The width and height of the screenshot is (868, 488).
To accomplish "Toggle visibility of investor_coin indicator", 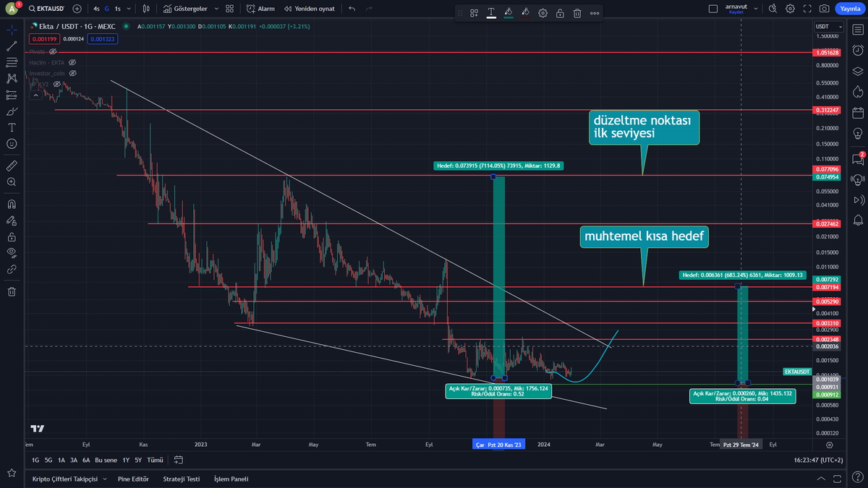I will pyautogui.click(x=72, y=73).
